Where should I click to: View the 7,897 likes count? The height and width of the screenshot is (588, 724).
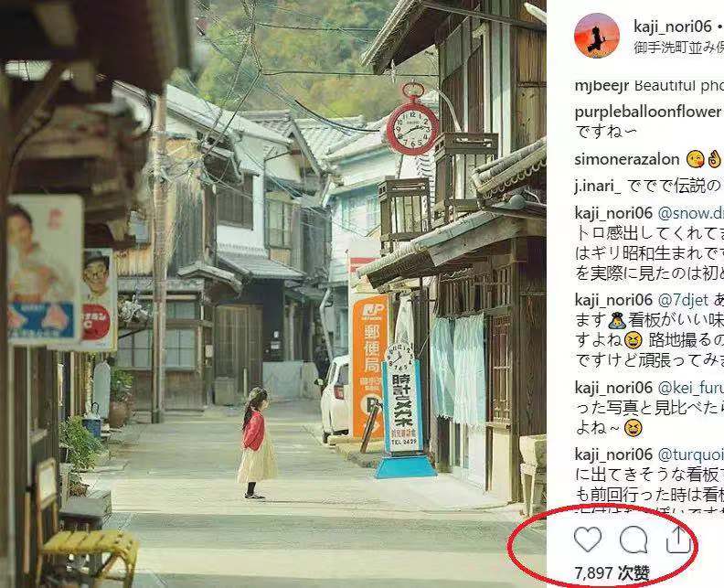[x=612, y=573]
